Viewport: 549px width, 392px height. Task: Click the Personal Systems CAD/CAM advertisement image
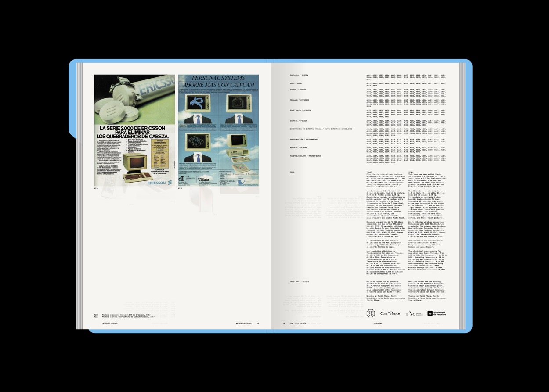(x=218, y=130)
